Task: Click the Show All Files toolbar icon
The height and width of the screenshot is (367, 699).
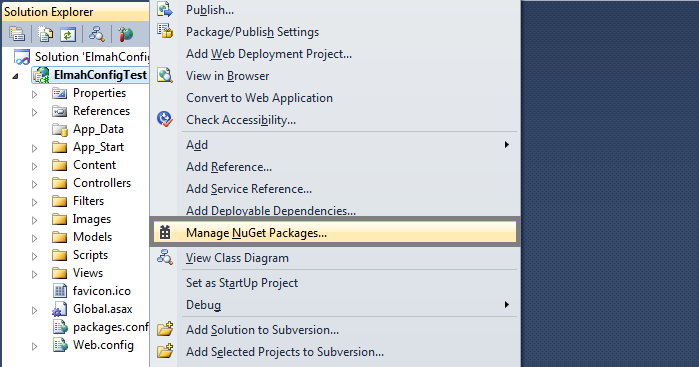Action: pos(45,34)
